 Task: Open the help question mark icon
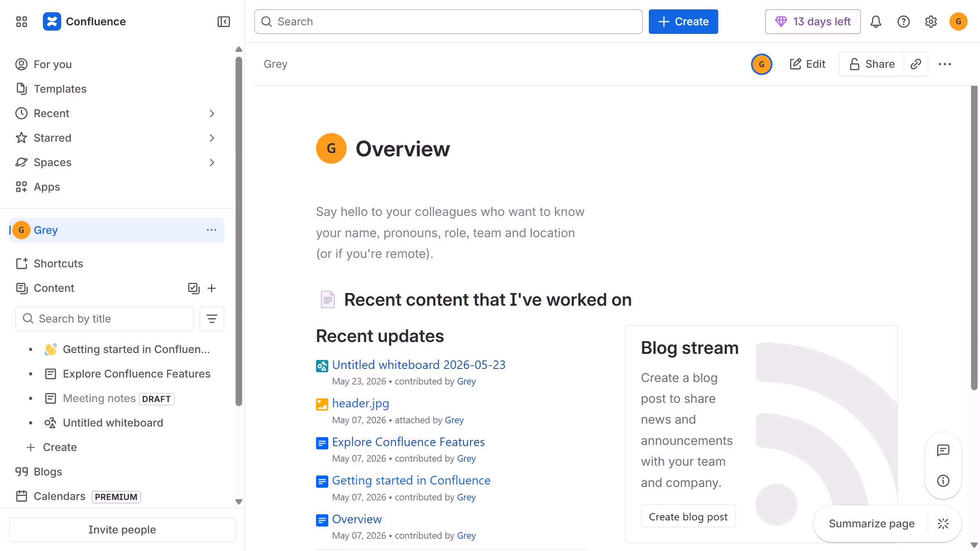pyautogui.click(x=903, y=22)
